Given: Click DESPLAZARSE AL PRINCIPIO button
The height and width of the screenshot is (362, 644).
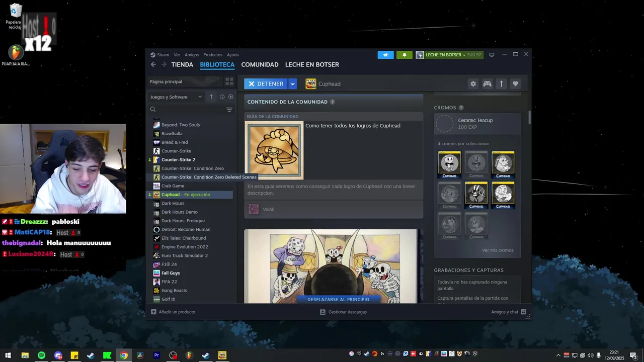Looking at the screenshot, I should [338, 299].
